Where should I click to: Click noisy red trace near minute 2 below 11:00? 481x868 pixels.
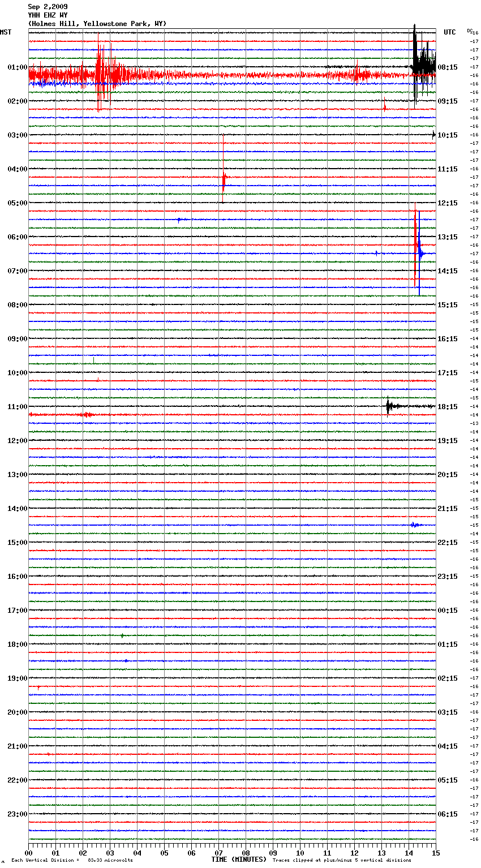pyautogui.click(x=87, y=415)
